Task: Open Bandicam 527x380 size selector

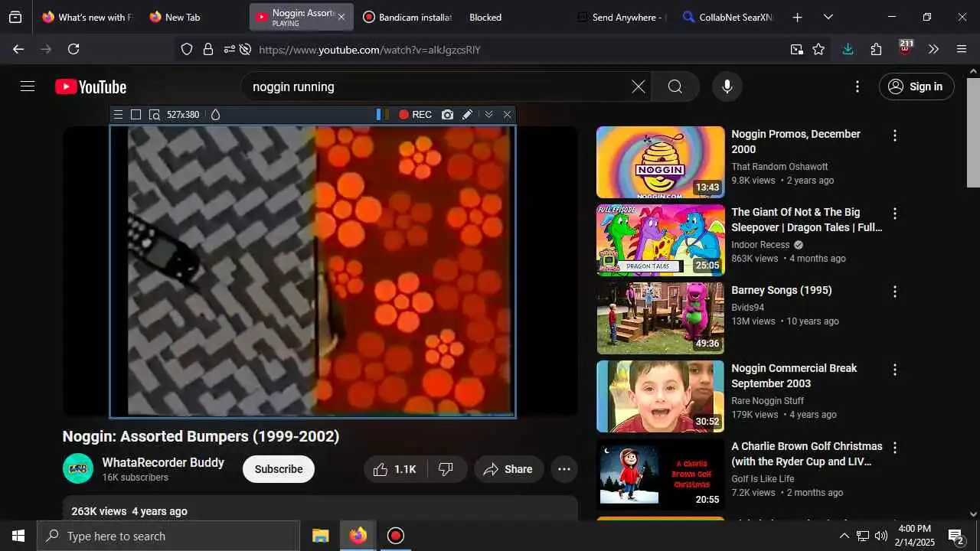Action: tap(183, 115)
